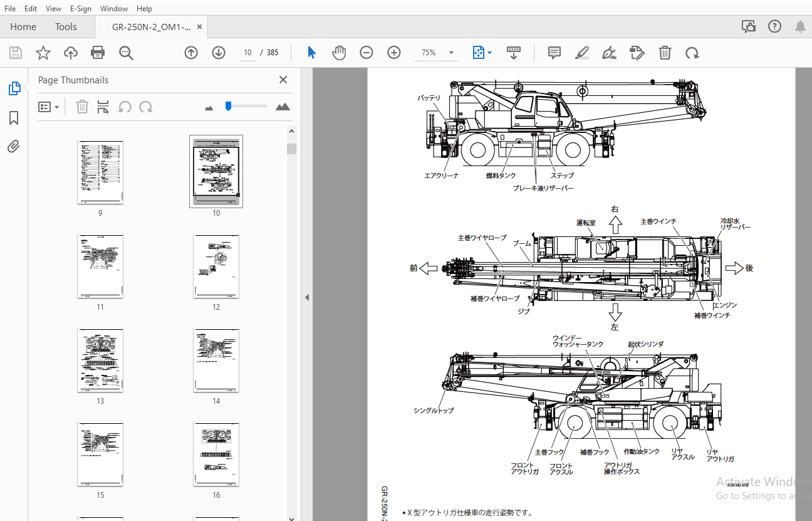
Task: Add a comment note
Action: click(554, 53)
